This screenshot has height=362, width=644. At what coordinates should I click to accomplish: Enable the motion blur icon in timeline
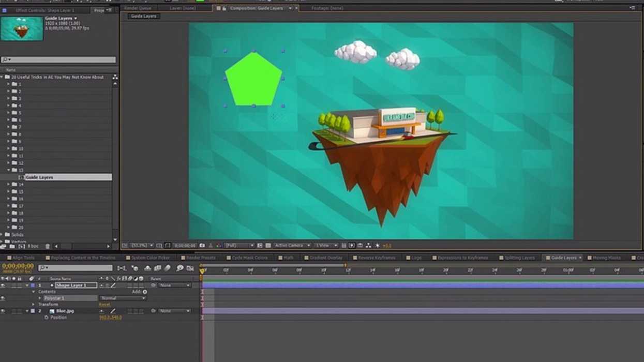[x=167, y=268]
